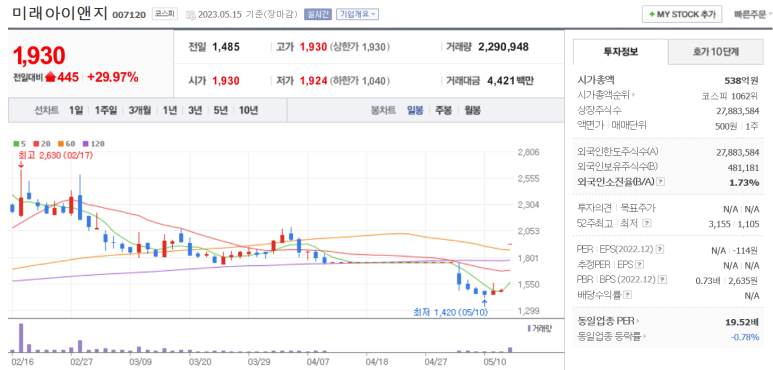Click the 거래량 2,290,948 value
Viewport: 773px width, 370px height.
click(x=503, y=47)
